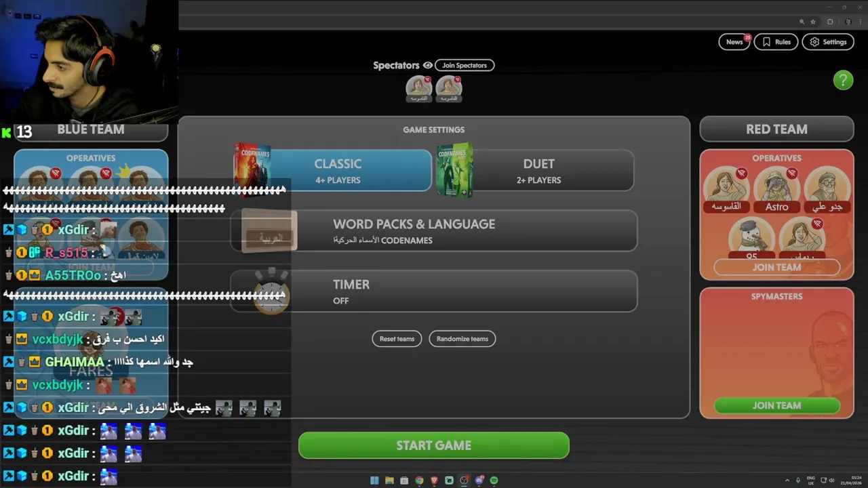Open the Timer setting

coord(434,291)
